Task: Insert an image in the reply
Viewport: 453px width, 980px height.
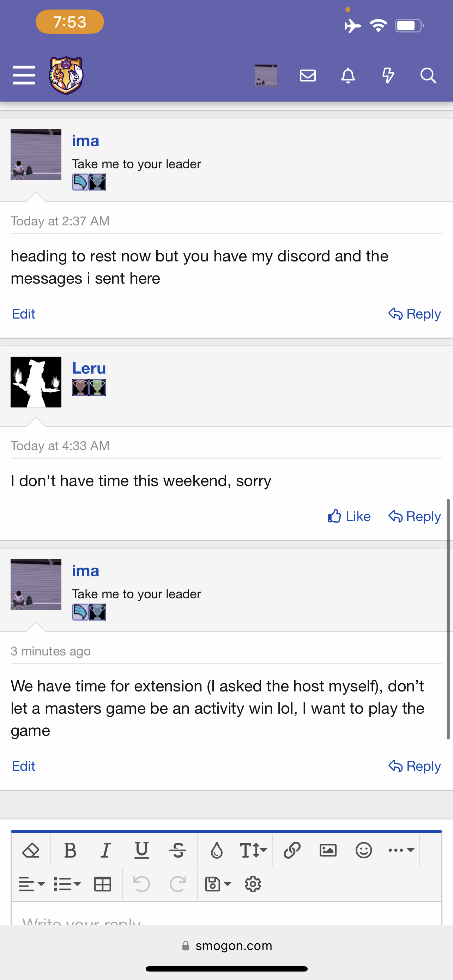Action: click(x=328, y=850)
